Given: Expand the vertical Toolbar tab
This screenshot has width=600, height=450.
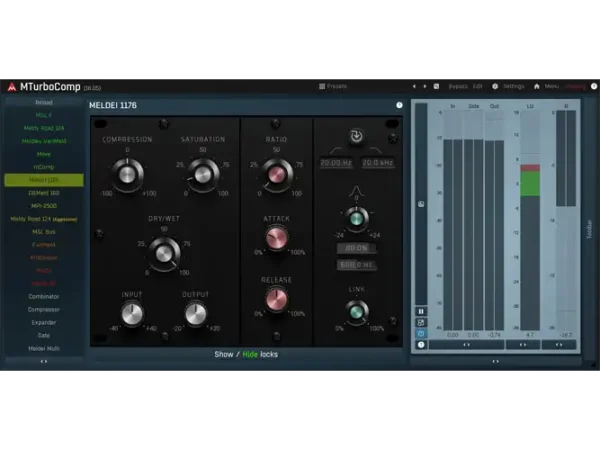Looking at the screenshot, I should (589, 229).
